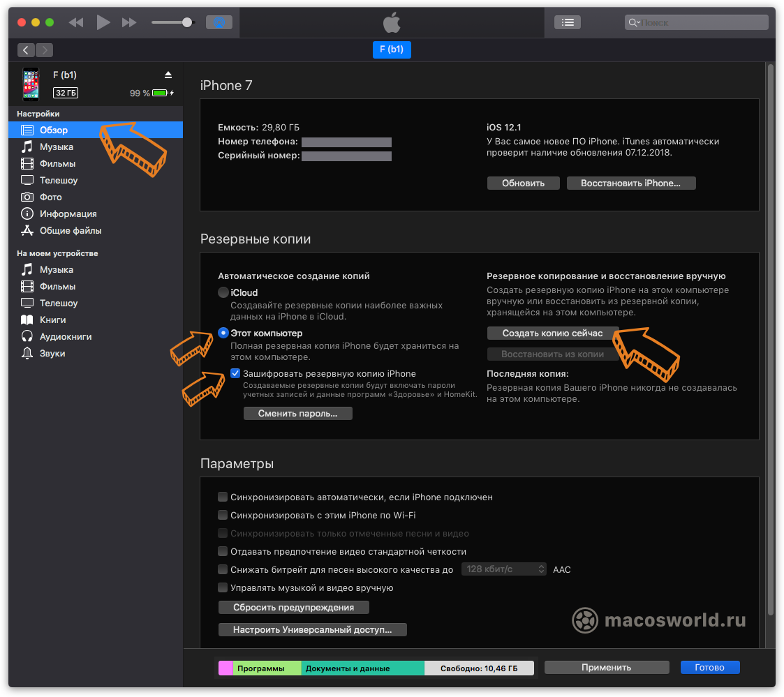Click the iOS 12.1 version label
784x697 pixels.
point(503,128)
